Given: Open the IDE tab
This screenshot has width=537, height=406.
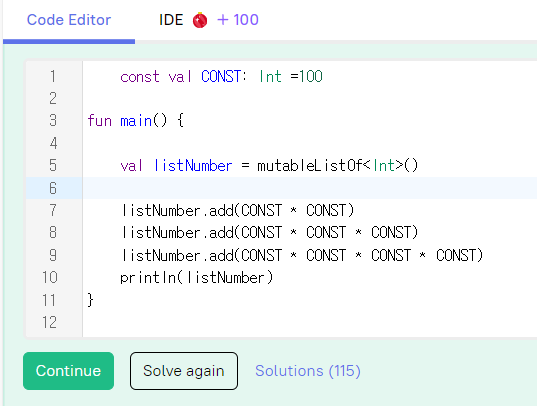Looking at the screenshot, I should (171, 20).
